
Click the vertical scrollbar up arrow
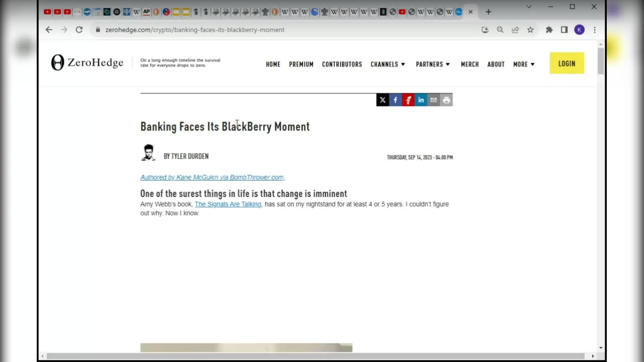click(x=601, y=45)
